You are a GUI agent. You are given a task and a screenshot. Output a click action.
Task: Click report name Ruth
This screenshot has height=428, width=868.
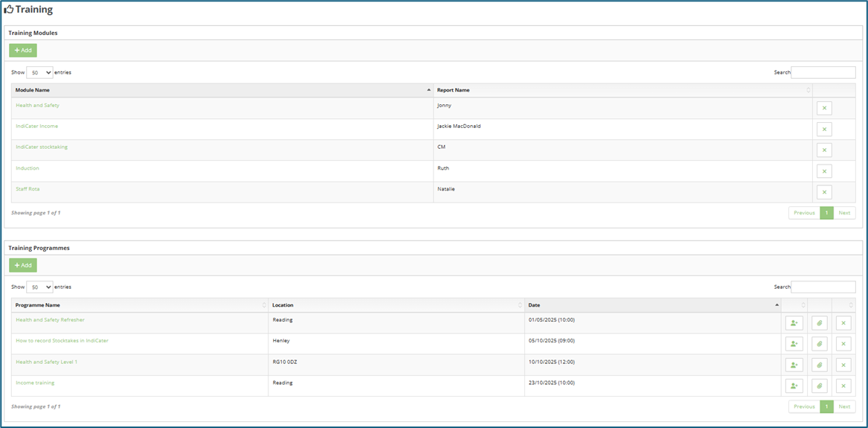(443, 168)
